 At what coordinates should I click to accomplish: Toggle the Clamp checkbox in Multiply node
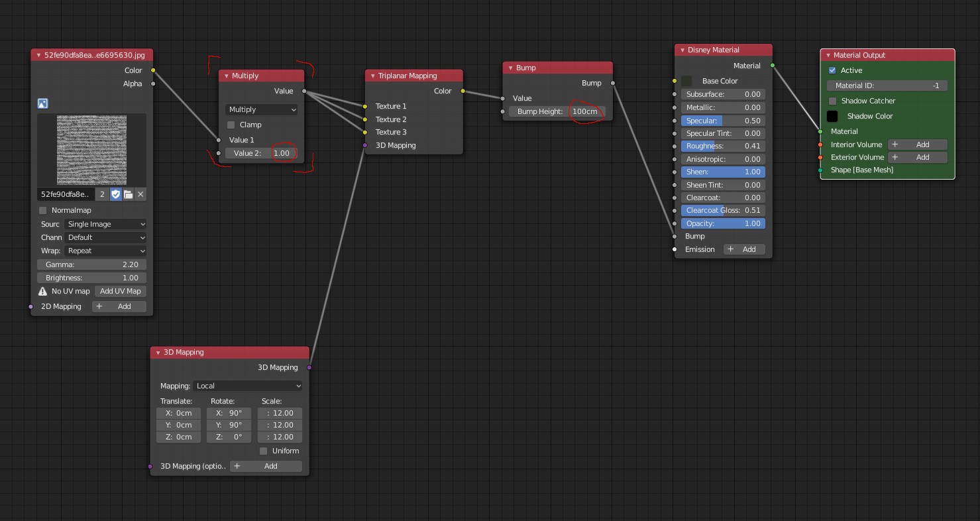(231, 125)
